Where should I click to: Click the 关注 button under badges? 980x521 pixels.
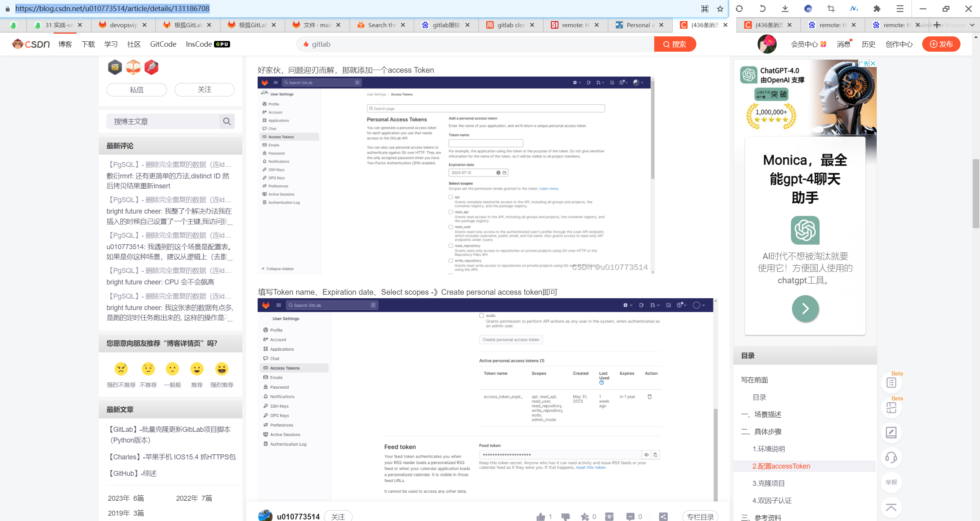tap(204, 90)
